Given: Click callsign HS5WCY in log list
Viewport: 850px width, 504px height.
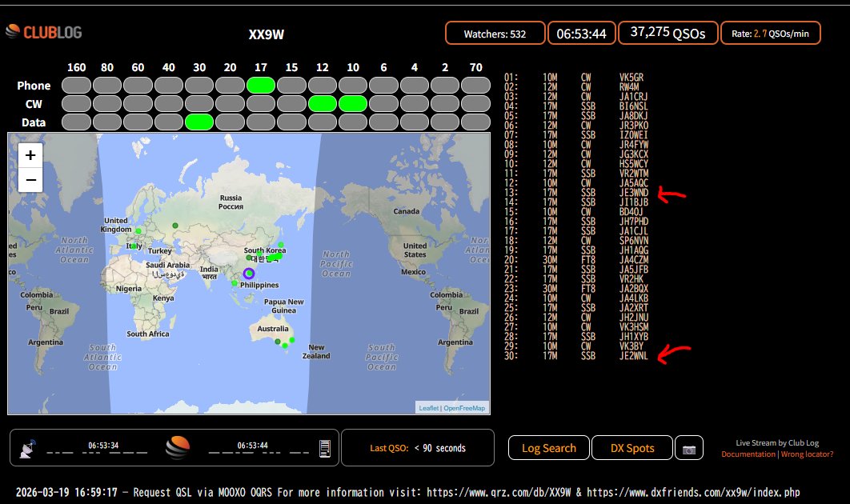Looking at the screenshot, I should pos(634,164).
